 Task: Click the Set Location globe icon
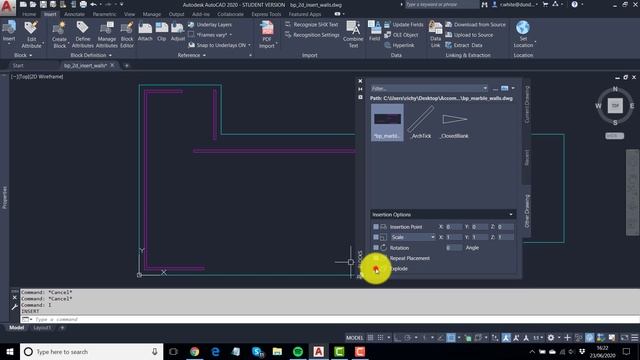coord(523,28)
